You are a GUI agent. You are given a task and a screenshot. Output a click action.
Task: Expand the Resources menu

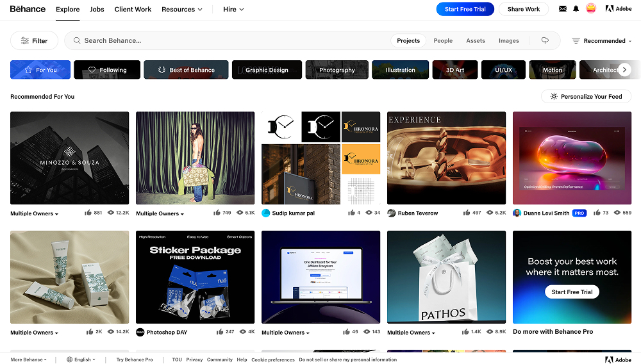point(182,9)
